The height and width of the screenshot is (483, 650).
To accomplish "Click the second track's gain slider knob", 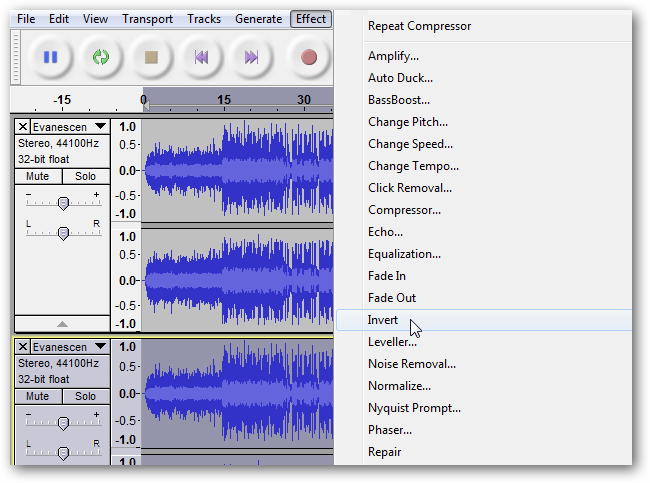I will 63,423.
